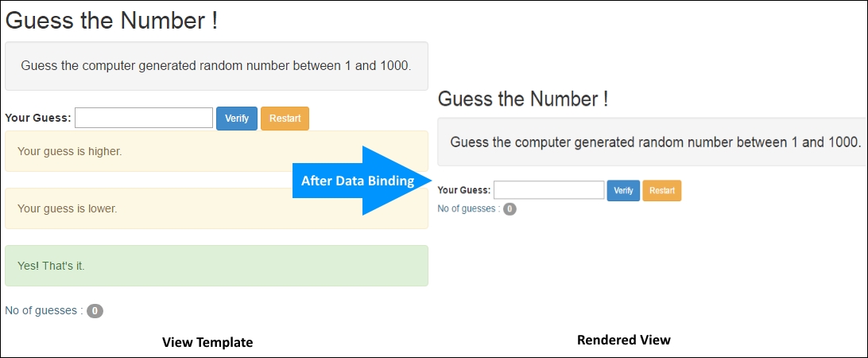Click Verify button in View Template
The image size is (868, 358).
pos(237,118)
